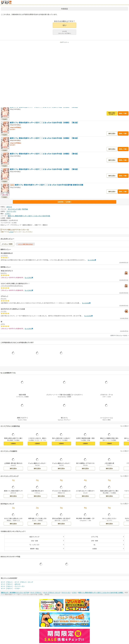
Task: Open the 第4話 cover thumbnail
Action: pyautogui.click(x=5, y=159)
